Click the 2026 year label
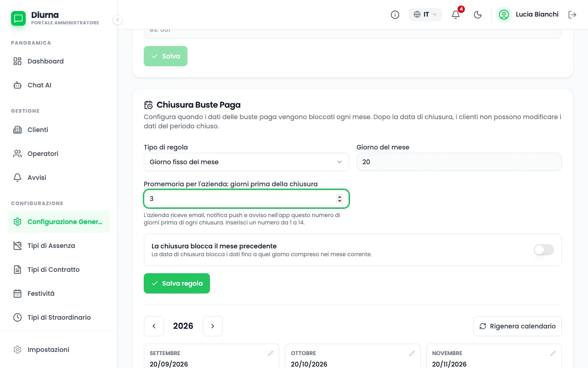The height and width of the screenshot is (368, 588). point(183,326)
